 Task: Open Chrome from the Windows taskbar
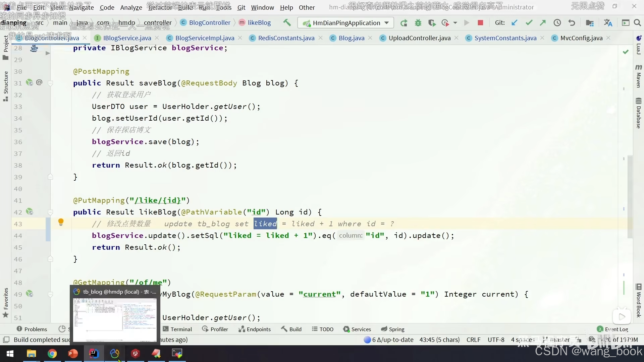(52, 353)
